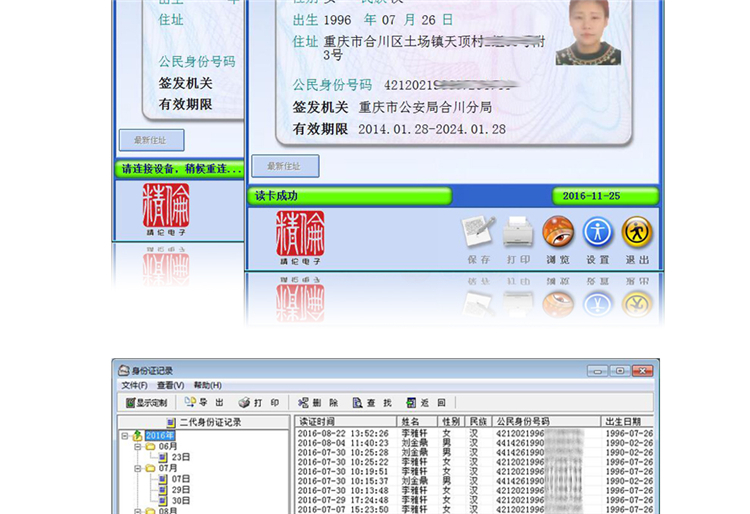
Task: Sort by 读证时间 column header
Action: 345,421
